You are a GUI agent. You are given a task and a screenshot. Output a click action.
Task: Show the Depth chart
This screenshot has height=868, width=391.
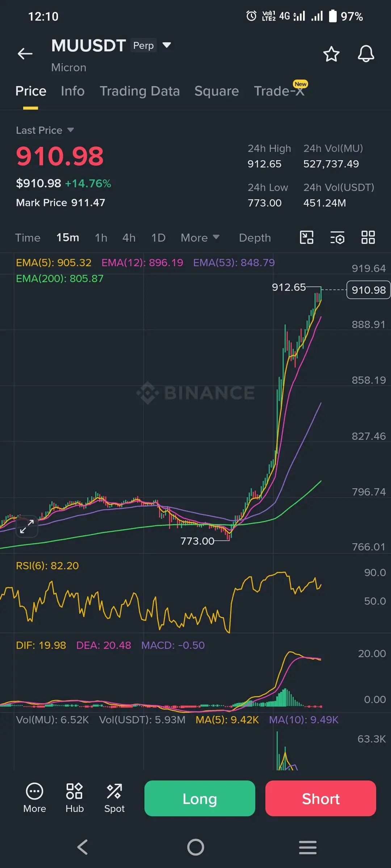255,238
